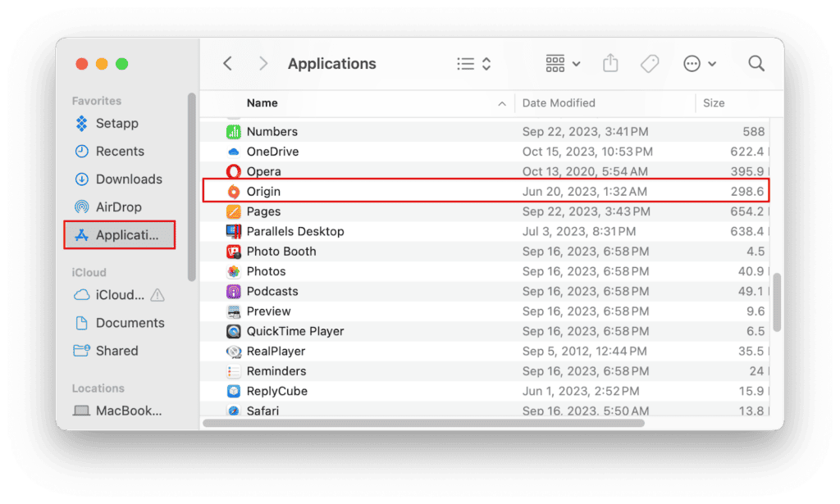The height and width of the screenshot is (504, 840).
Task: Switch to the Downloads sidebar section
Action: 128,179
